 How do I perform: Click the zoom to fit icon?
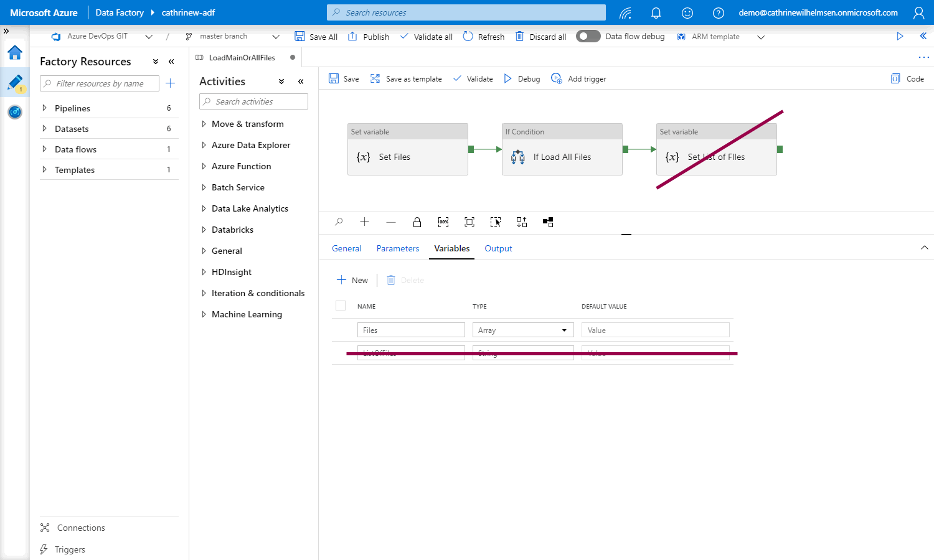click(x=469, y=222)
